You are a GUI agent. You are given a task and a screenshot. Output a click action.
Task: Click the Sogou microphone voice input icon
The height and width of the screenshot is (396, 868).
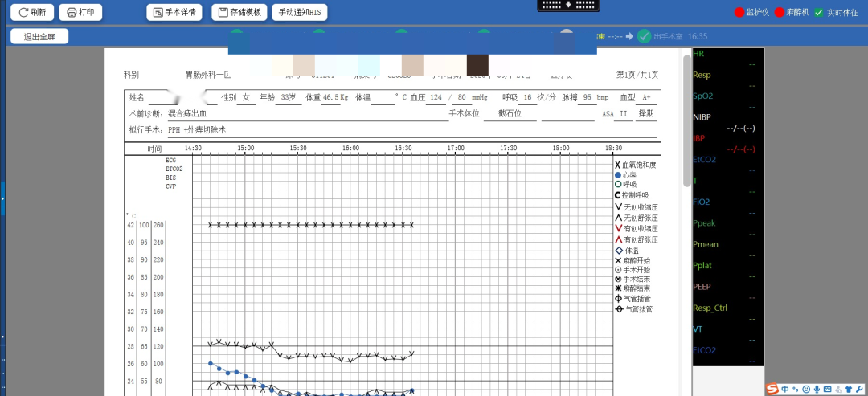817,389
